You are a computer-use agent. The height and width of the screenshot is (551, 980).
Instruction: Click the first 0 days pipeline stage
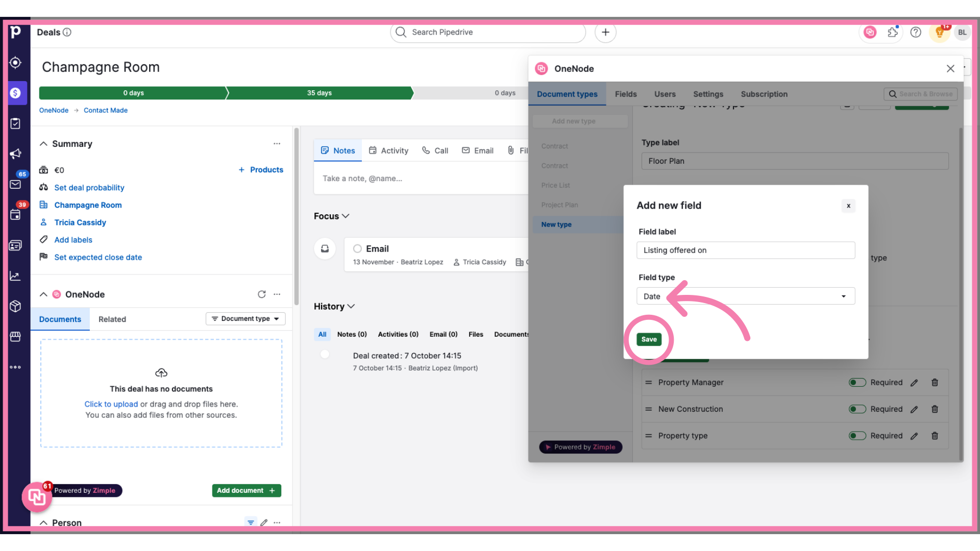[133, 93]
